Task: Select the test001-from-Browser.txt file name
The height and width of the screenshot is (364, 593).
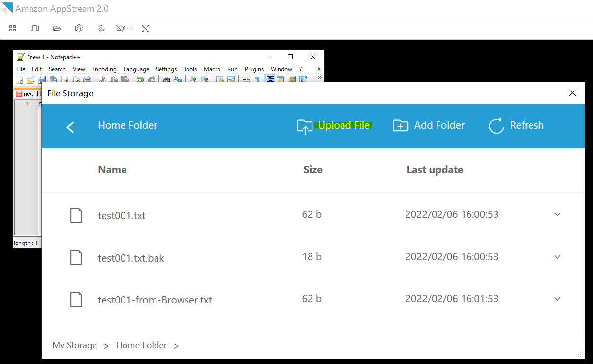Action: 155,300
